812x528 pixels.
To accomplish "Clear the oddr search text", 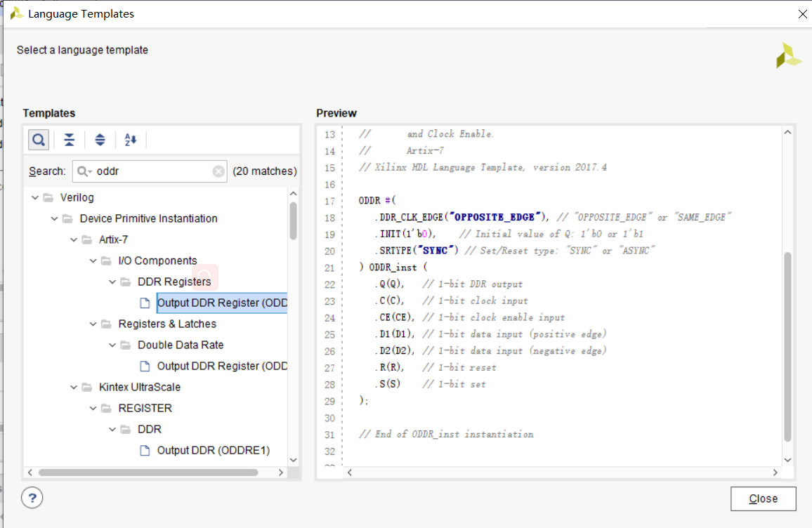I will [x=218, y=171].
